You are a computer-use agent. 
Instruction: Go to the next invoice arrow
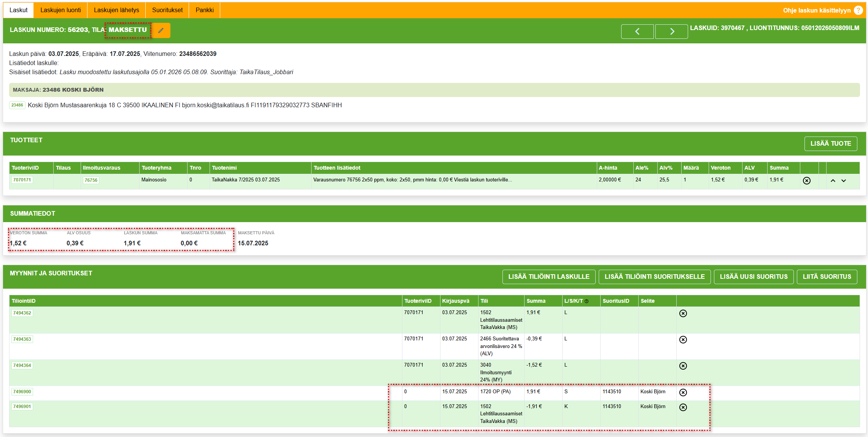(x=671, y=32)
